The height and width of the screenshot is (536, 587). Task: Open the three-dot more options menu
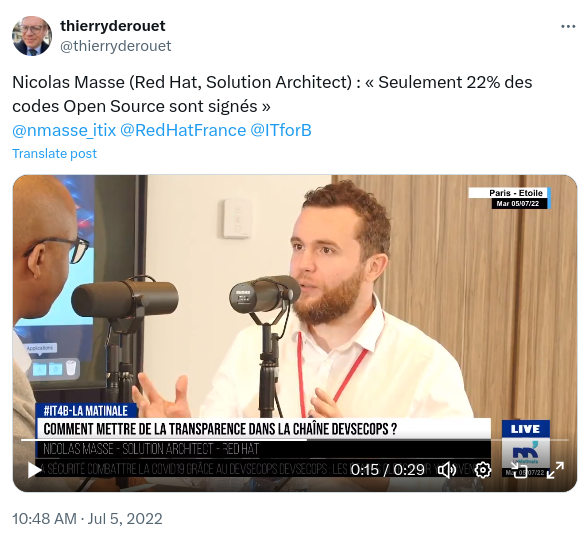pyautogui.click(x=568, y=27)
